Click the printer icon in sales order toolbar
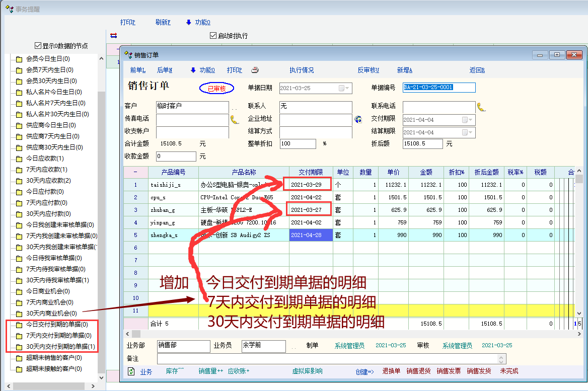This screenshot has width=588, height=391. pyautogui.click(x=255, y=70)
